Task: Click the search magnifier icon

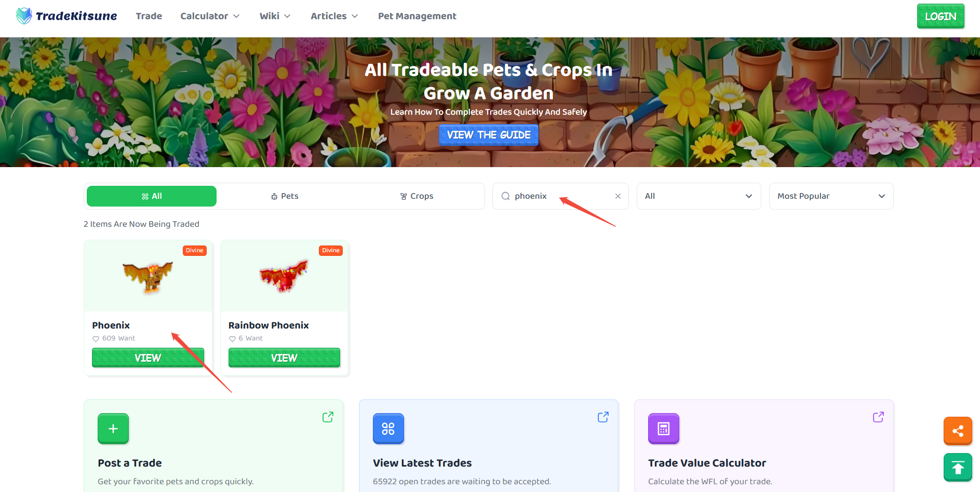Action: (x=505, y=196)
